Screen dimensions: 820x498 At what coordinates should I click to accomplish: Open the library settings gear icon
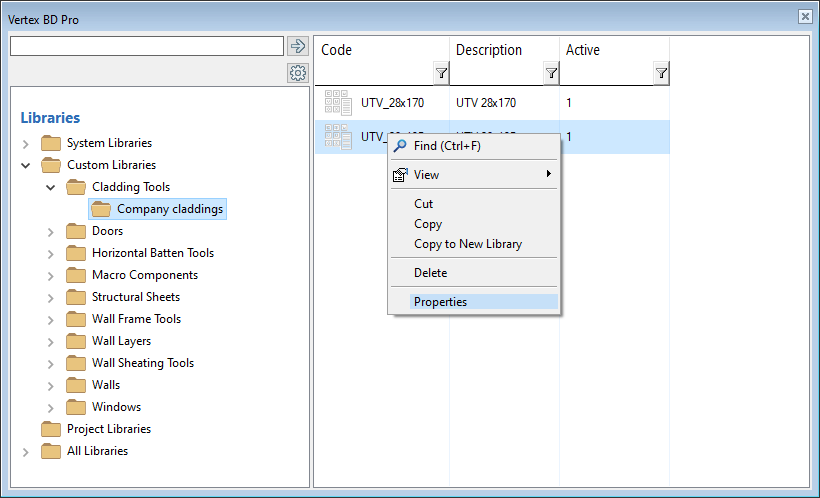coord(297,73)
